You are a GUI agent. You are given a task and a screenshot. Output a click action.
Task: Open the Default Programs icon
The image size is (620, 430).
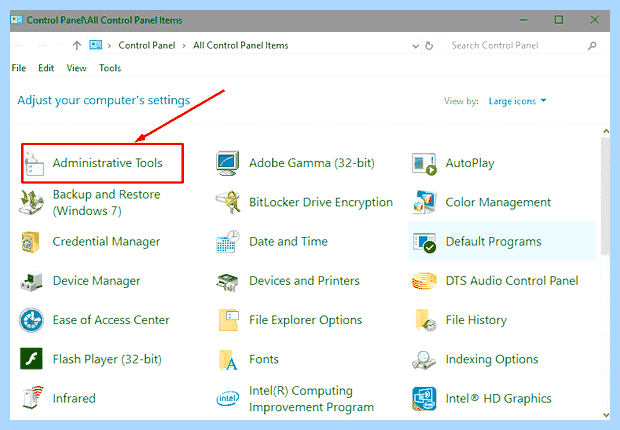[x=424, y=242]
